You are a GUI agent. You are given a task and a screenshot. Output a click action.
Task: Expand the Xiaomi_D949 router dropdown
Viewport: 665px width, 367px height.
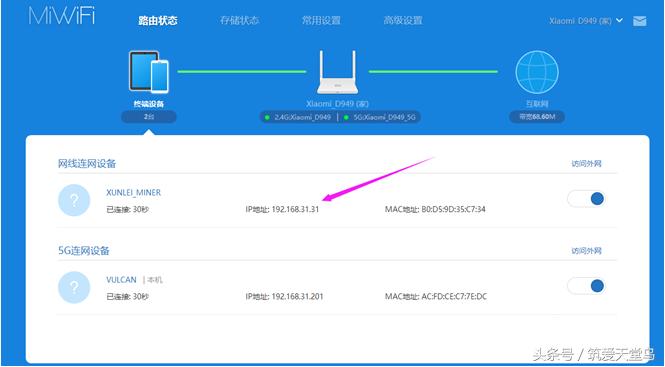[x=586, y=21]
